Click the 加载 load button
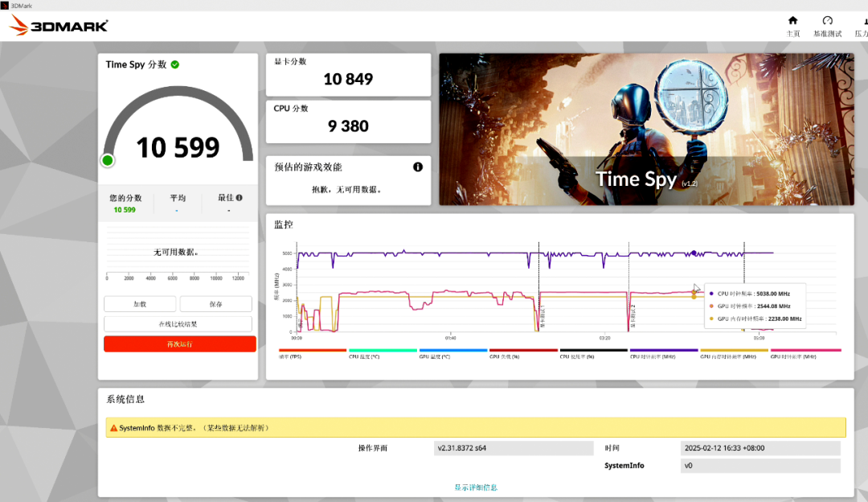This screenshot has width=868, height=502. coord(140,304)
